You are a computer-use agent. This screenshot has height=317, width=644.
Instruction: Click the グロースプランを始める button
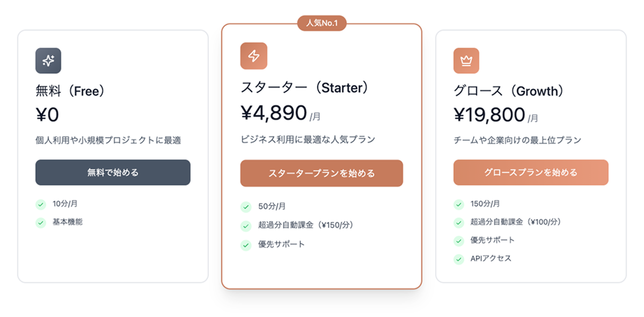click(x=531, y=172)
